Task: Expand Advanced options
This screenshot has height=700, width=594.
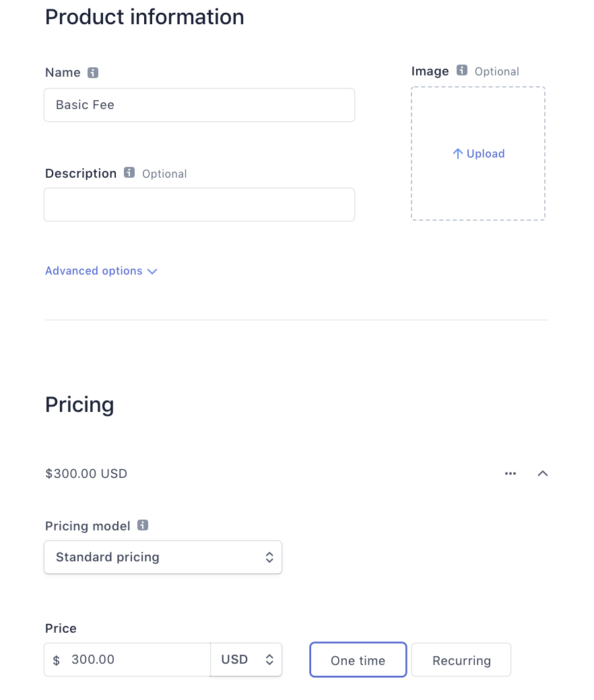Action: tap(94, 271)
